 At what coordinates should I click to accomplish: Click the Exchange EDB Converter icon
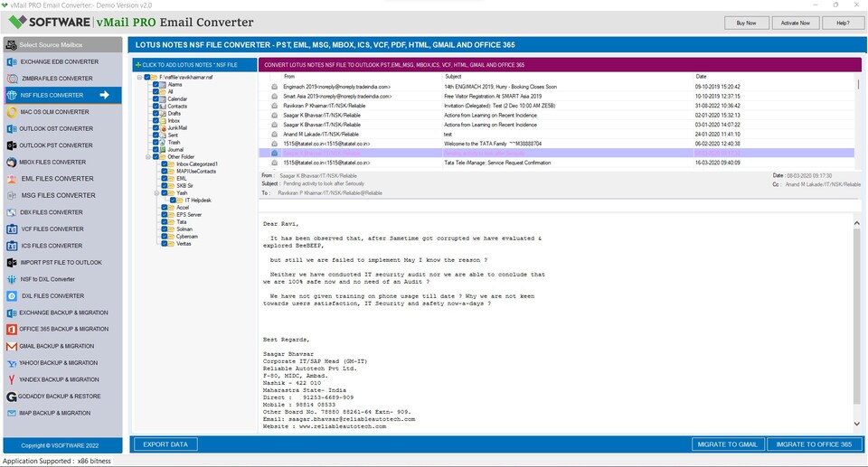[12, 62]
